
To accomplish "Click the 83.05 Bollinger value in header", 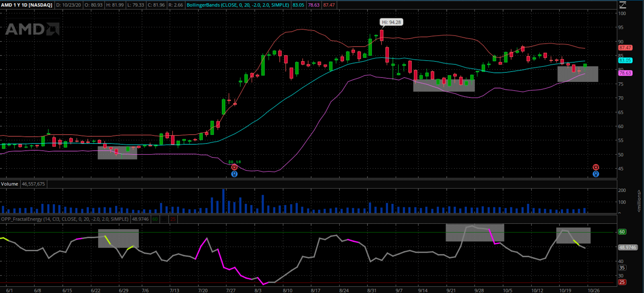I will [298, 5].
